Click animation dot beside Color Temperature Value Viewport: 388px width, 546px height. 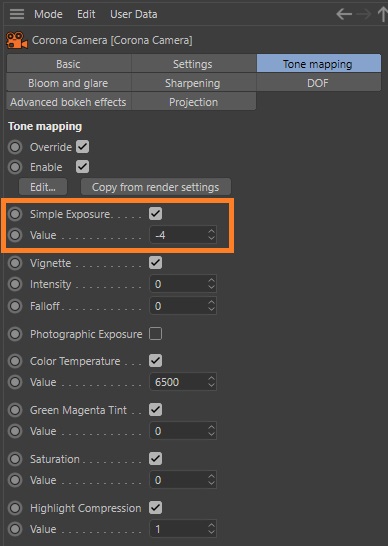15,382
